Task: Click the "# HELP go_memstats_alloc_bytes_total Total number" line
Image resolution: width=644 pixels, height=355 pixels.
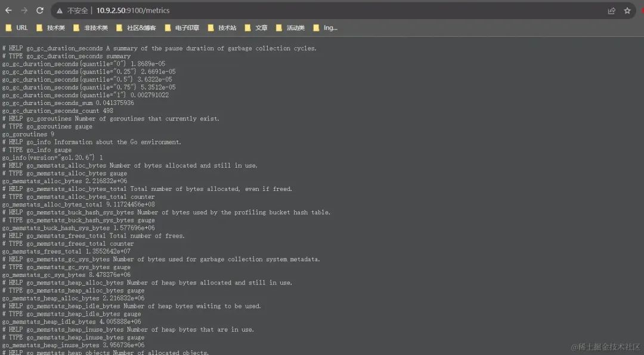Action: [147, 189]
